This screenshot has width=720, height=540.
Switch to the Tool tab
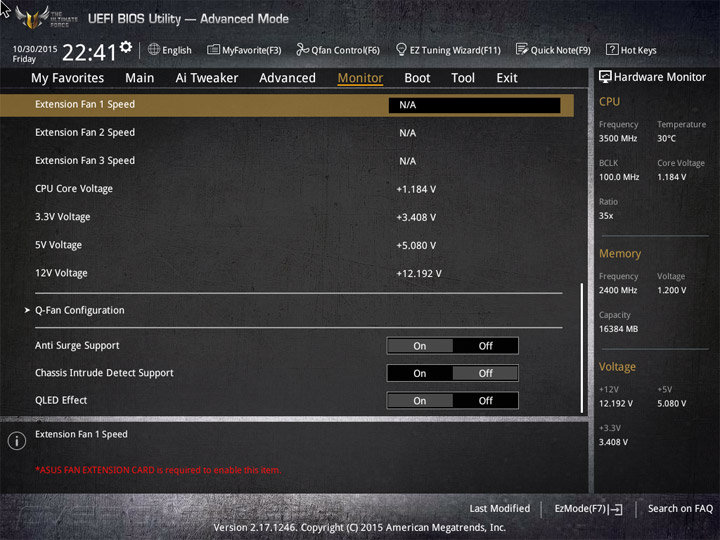pyautogui.click(x=463, y=78)
